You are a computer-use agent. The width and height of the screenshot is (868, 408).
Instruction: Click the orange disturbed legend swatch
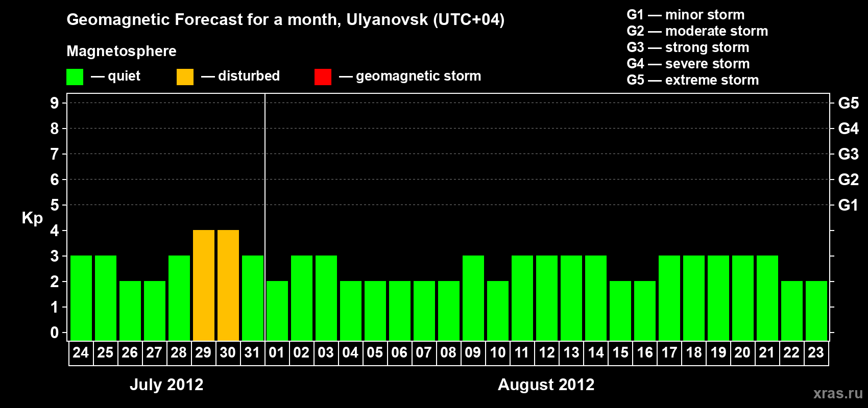[x=185, y=77]
